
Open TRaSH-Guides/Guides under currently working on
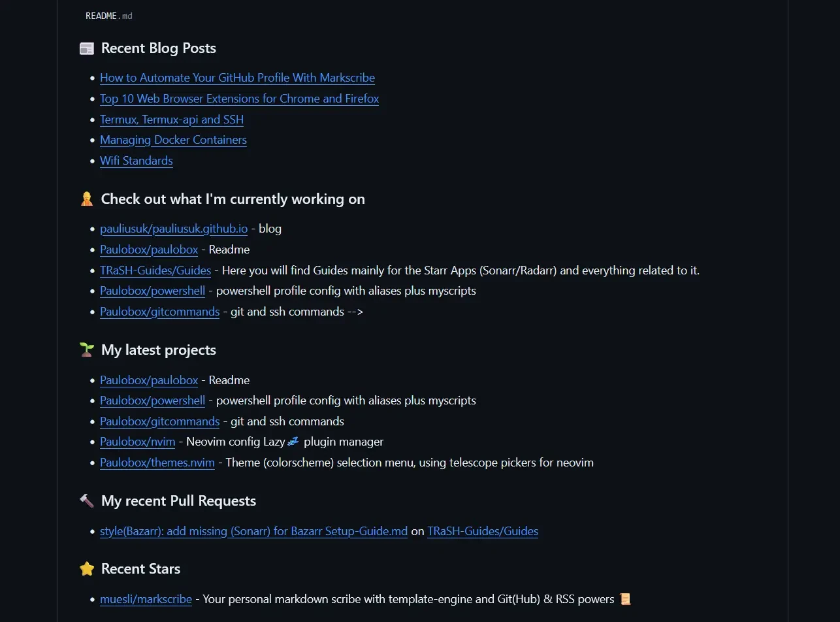click(155, 270)
